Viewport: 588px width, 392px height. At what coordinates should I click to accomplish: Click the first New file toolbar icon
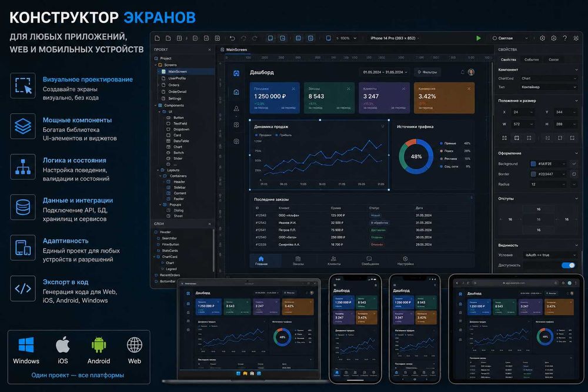[x=157, y=38]
